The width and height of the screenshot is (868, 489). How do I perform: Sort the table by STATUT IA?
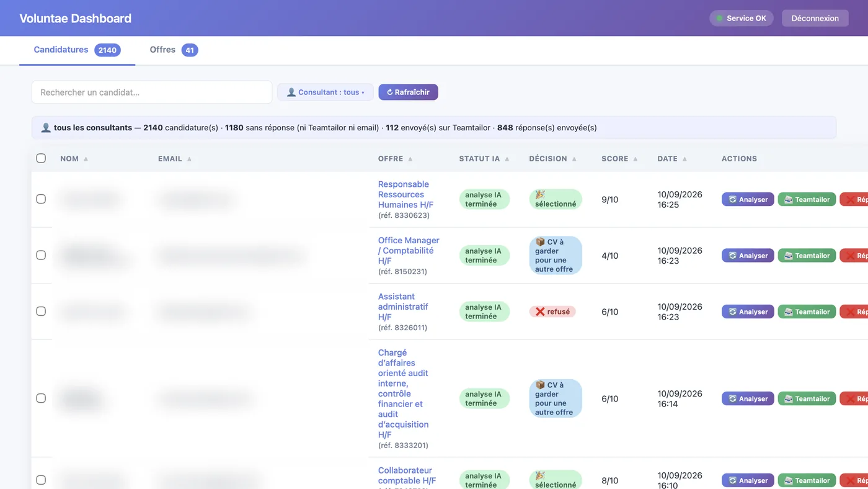coord(484,159)
